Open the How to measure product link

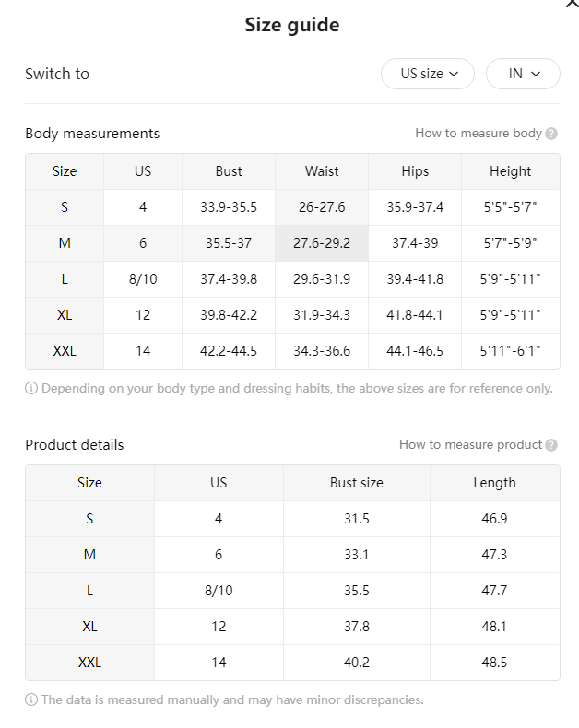click(x=470, y=445)
